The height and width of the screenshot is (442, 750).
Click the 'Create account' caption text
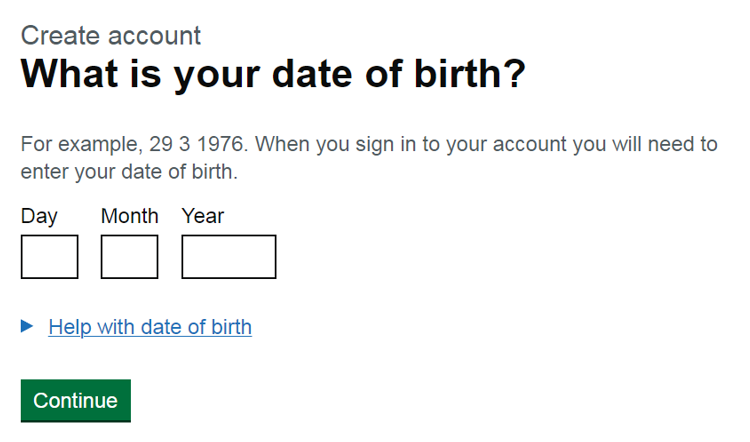point(111,36)
